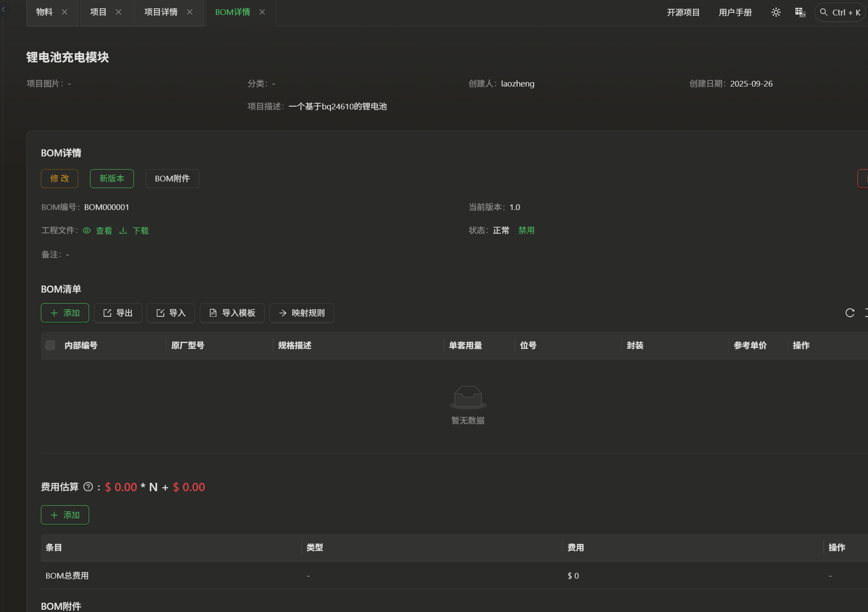Collapse the sidebar using left chevron
The width and height of the screenshot is (868, 612).
pyautogui.click(x=4, y=9)
